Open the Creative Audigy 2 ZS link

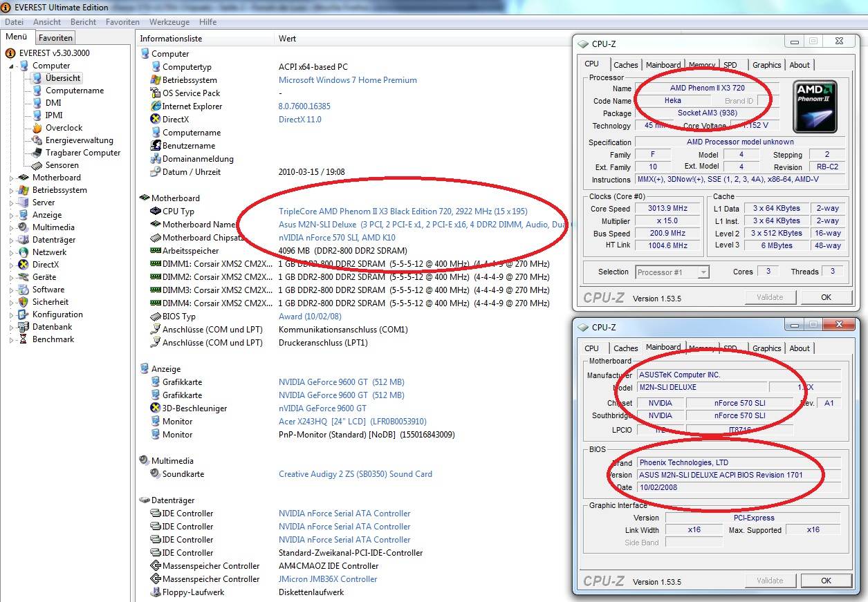pos(355,474)
